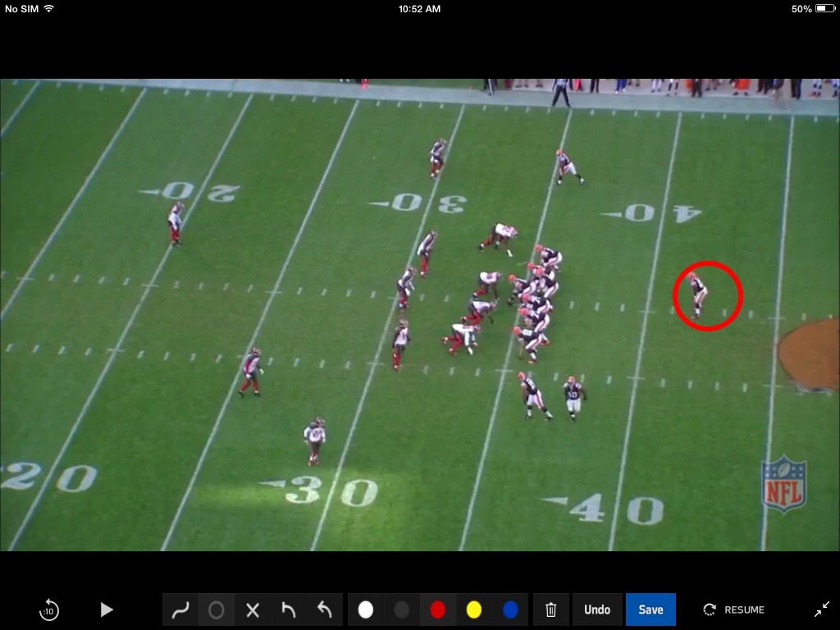840x630 pixels.
Task: Tap the battery indicator in status bar
Action: pyautogui.click(x=825, y=8)
